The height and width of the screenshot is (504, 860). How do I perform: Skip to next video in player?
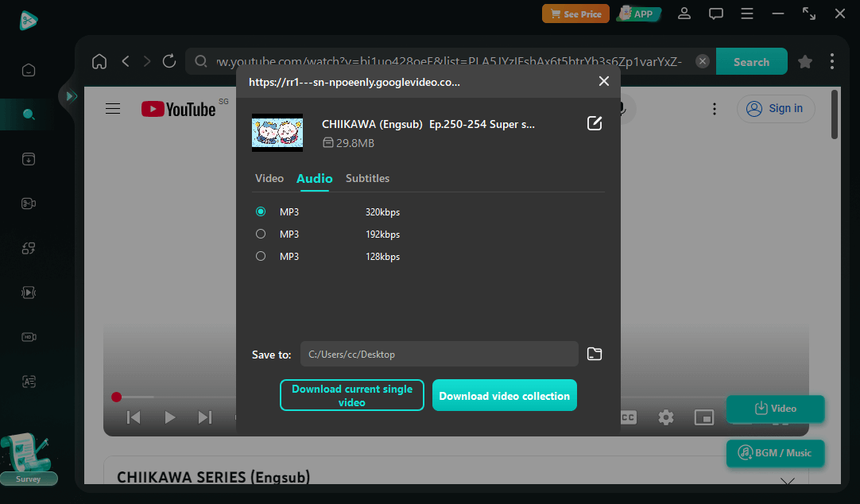click(x=204, y=417)
